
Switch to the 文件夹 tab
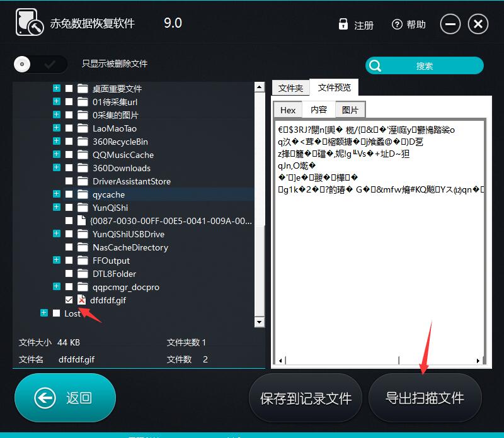click(290, 88)
